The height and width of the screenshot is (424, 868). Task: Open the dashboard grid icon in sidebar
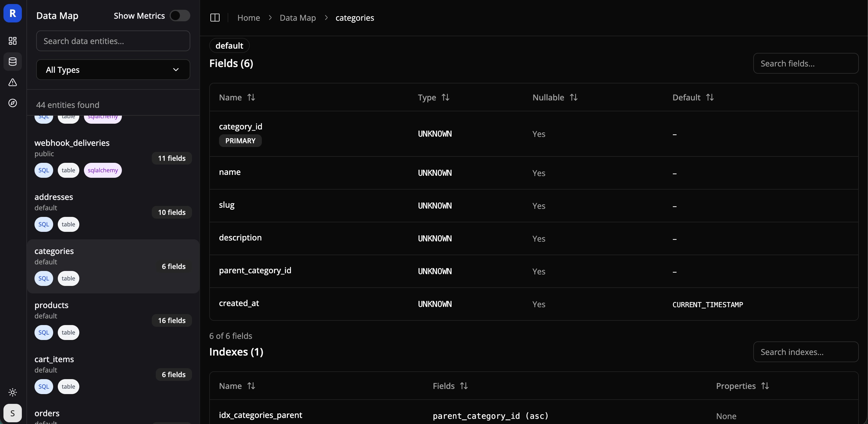pyautogui.click(x=12, y=41)
